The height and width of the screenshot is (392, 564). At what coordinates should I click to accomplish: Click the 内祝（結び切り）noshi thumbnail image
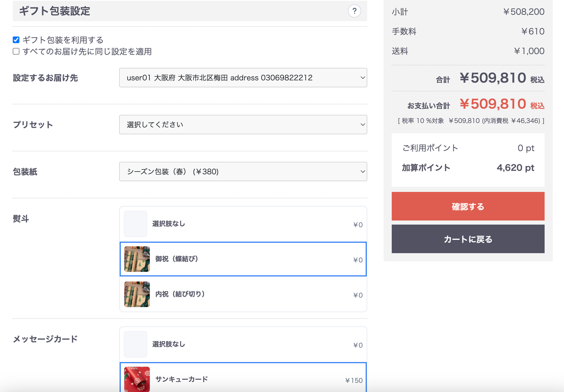136,294
